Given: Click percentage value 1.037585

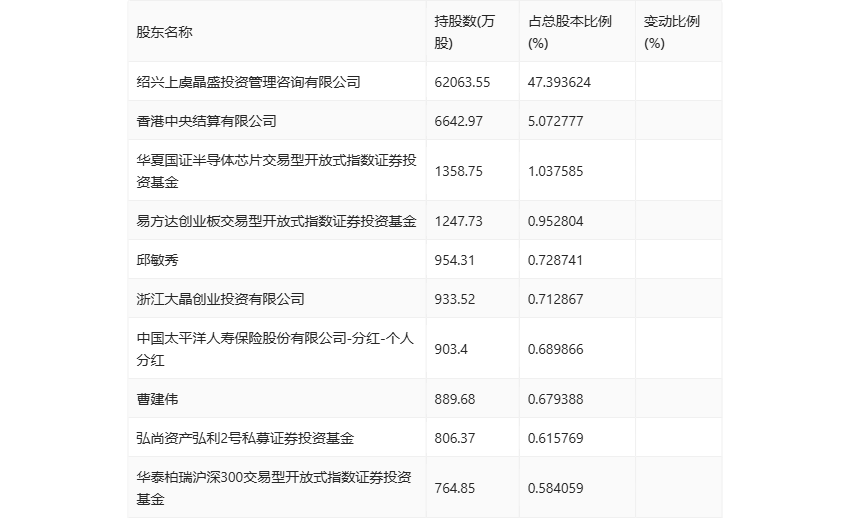Looking at the screenshot, I should pyautogui.click(x=556, y=171).
